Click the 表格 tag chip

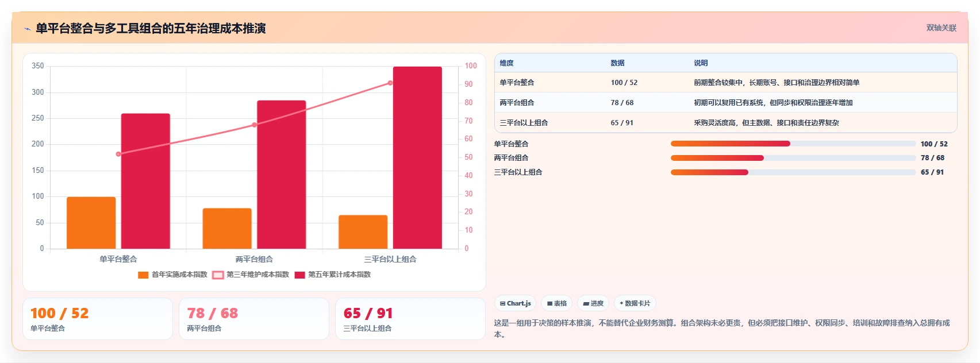click(x=557, y=303)
